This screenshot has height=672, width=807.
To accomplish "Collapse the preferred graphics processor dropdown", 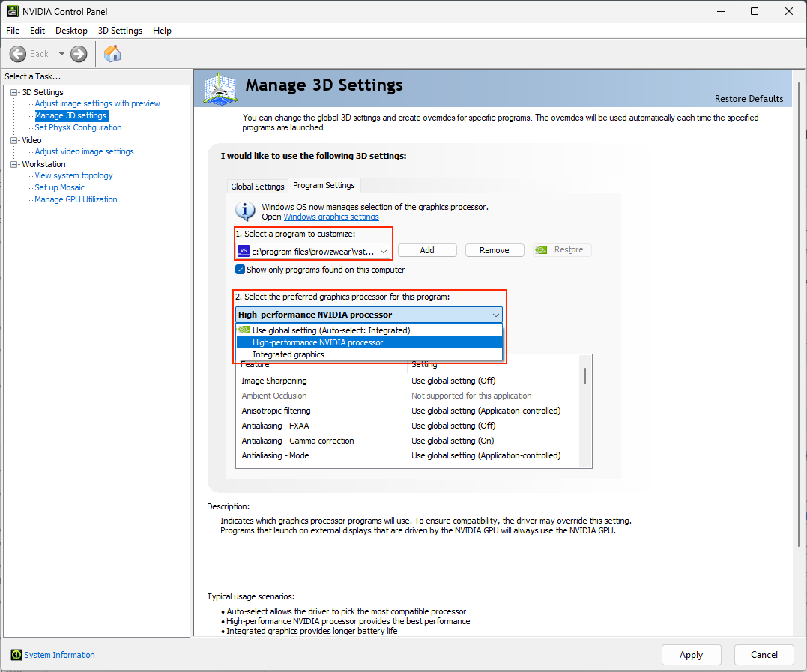I will pyautogui.click(x=495, y=315).
